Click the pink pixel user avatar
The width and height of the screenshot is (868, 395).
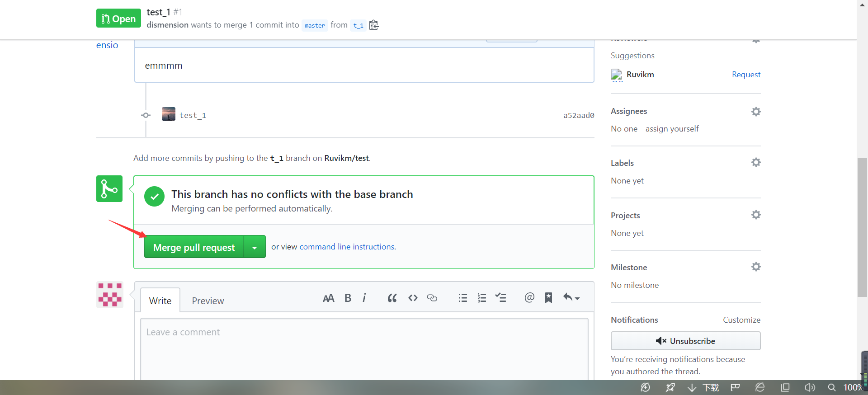(110, 295)
